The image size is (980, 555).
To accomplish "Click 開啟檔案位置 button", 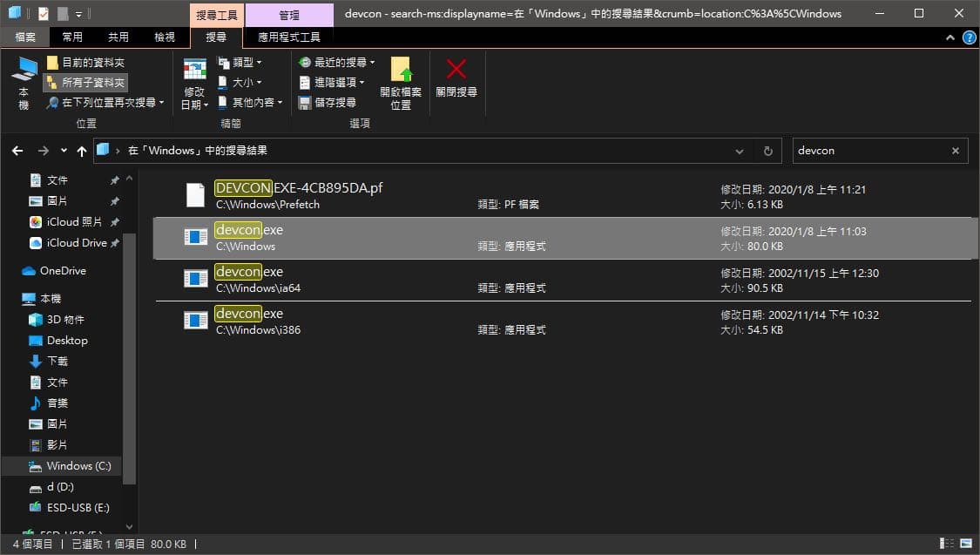I will pyautogui.click(x=401, y=83).
